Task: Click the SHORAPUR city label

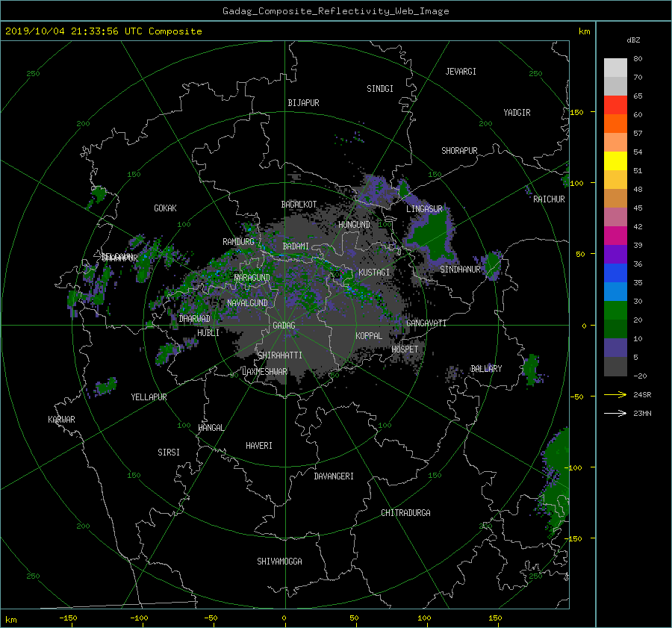Action: click(459, 151)
